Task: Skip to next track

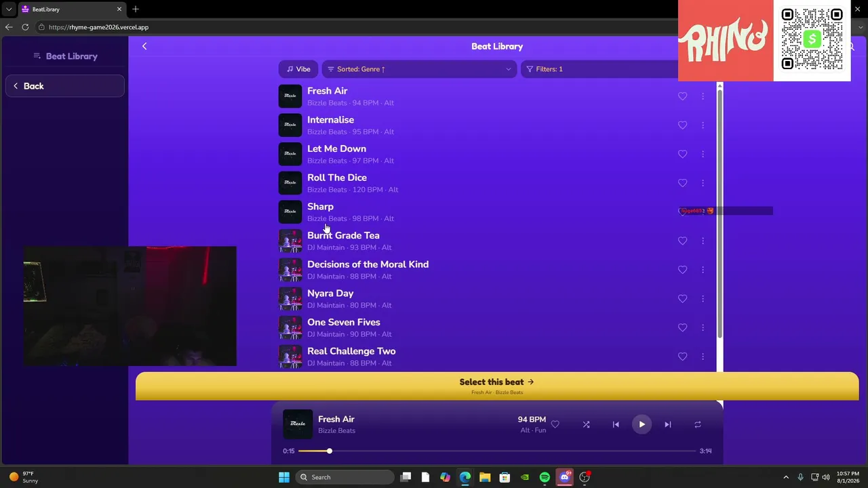Action: click(x=667, y=424)
